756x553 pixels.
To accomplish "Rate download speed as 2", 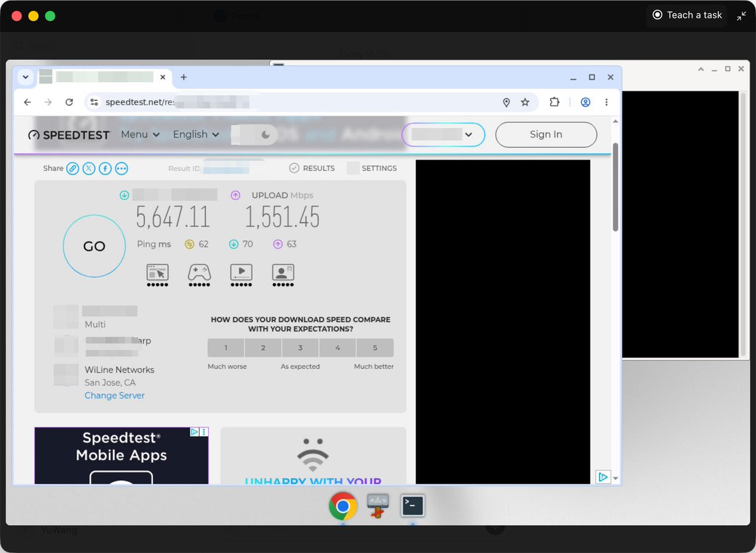I will tap(263, 348).
